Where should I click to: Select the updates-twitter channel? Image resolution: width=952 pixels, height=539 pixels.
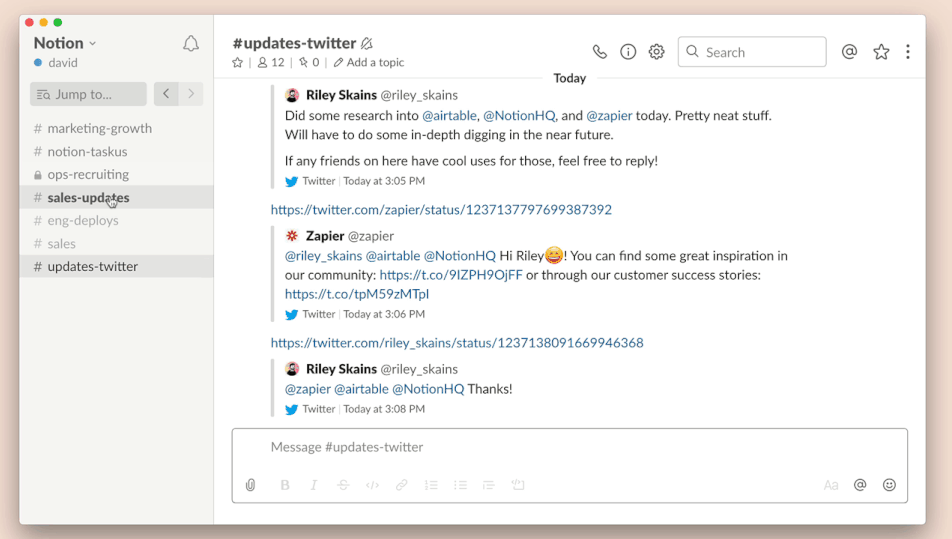tap(117, 266)
